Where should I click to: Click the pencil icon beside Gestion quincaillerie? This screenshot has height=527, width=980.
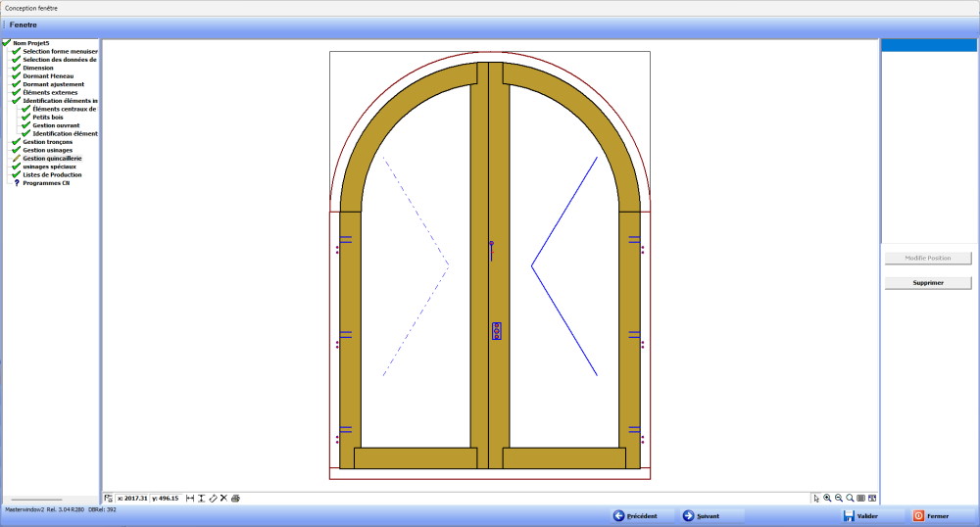click(17, 159)
